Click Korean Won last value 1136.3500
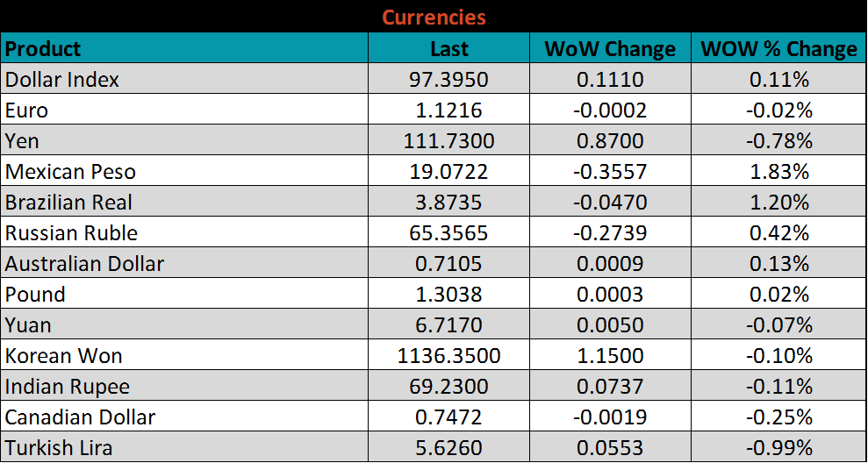The height and width of the screenshot is (463, 868). (x=448, y=356)
